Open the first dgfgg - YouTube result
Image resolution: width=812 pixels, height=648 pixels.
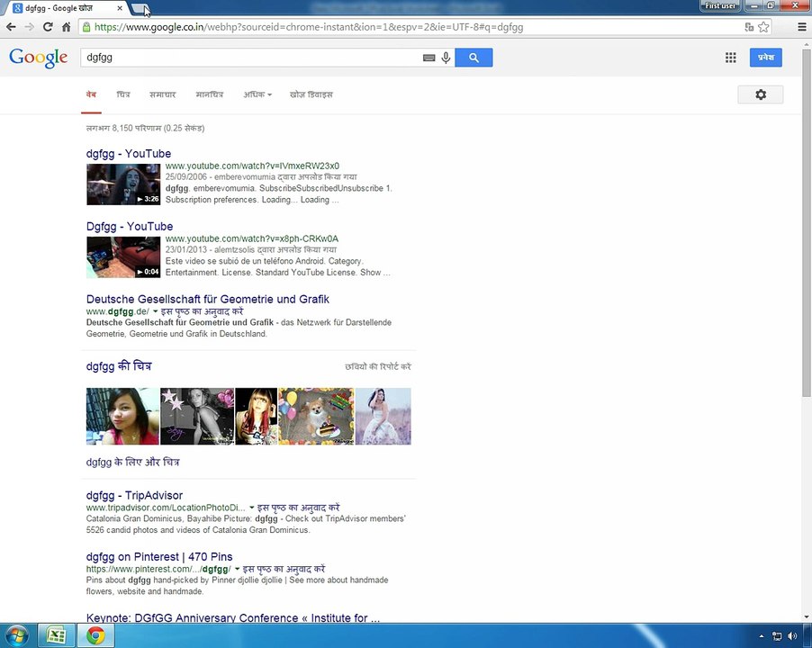click(x=129, y=154)
